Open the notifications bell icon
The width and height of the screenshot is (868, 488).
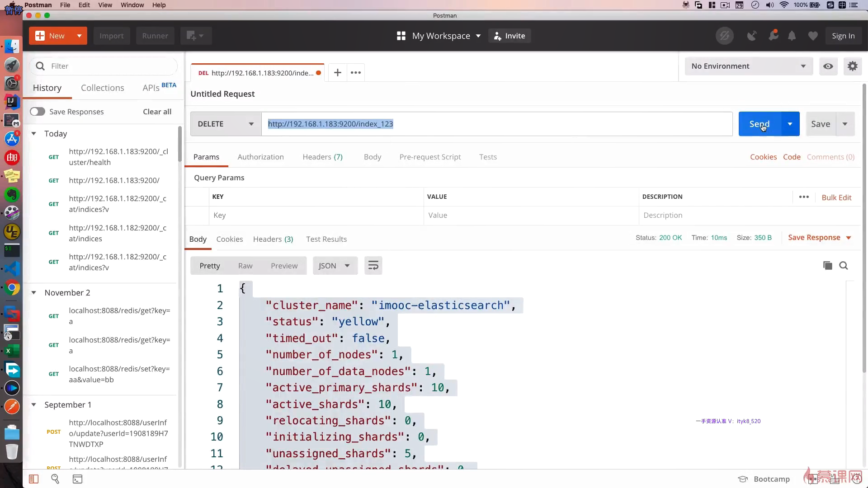point(792,36)
